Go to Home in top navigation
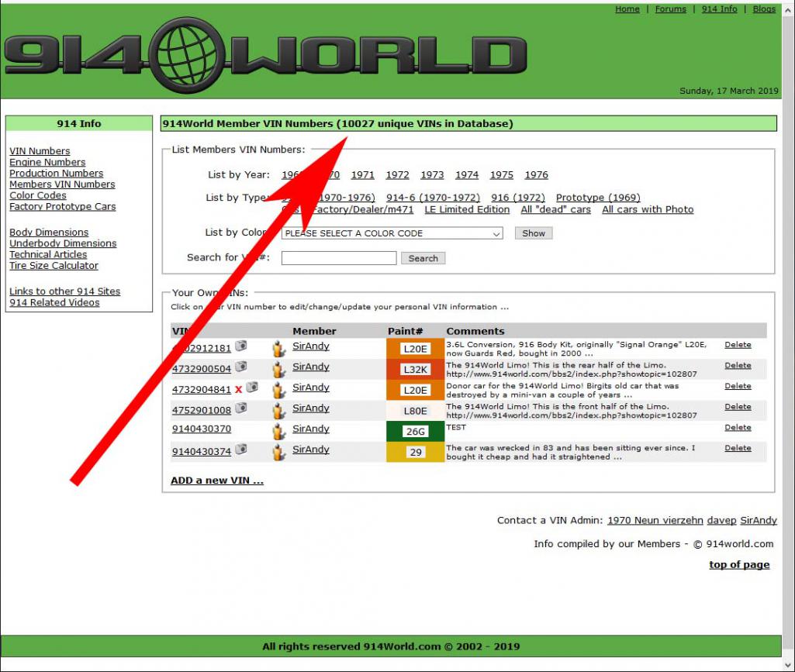This screenshot has height=672, width=795. coord(627,9)
